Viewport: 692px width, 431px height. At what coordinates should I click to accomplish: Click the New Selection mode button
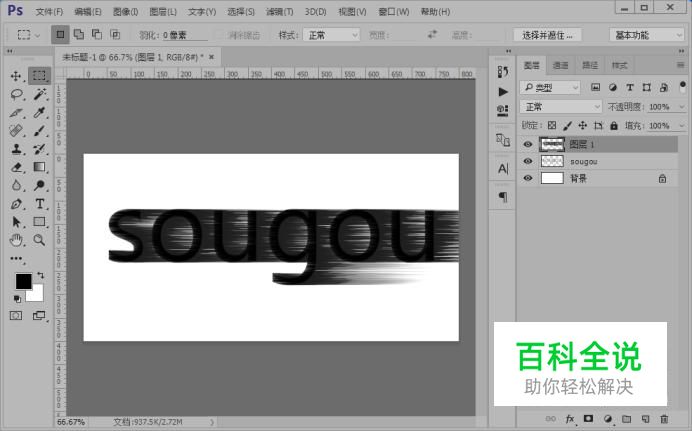60,34
